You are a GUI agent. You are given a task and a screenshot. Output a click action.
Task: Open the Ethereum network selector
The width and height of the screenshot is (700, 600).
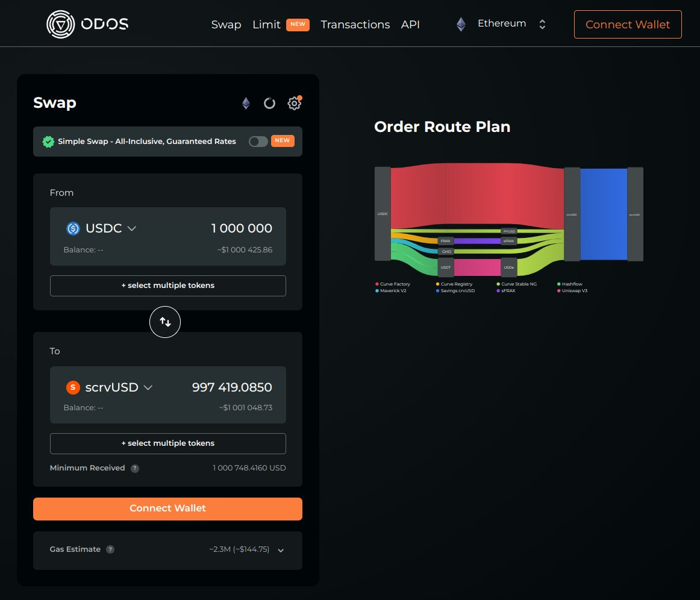501,23
